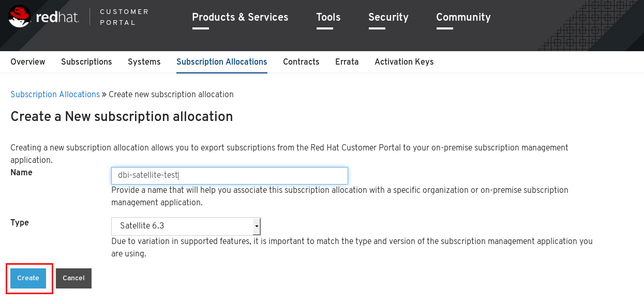644x304 pixels.
Task: Cancel the new subscription allocation
Action: 73,278
